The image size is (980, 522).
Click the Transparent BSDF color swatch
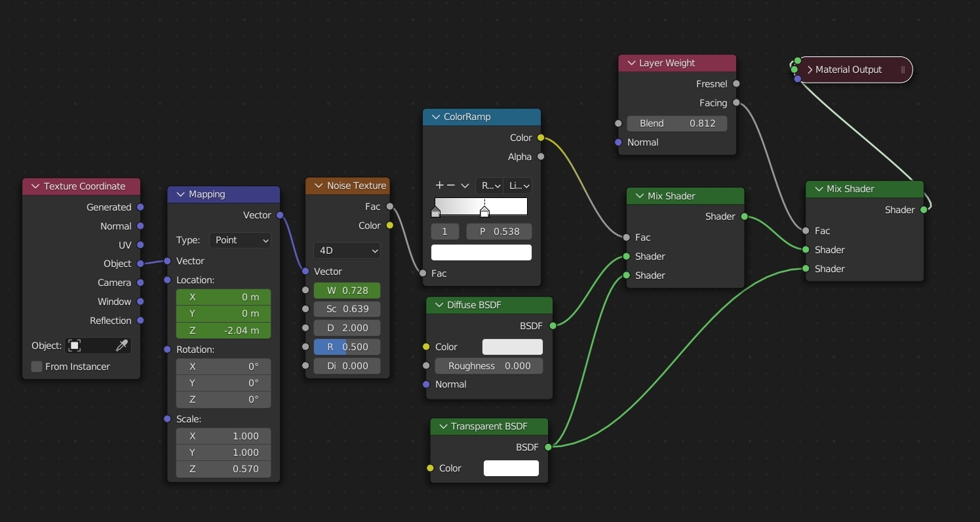point(511,468)
